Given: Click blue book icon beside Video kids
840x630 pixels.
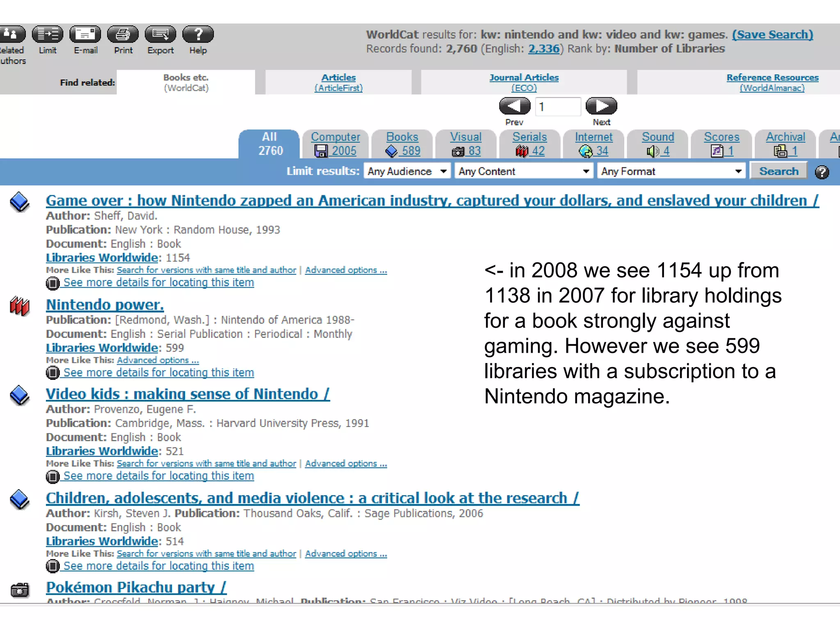Looking at the screenshot, I should coord(20,395).
